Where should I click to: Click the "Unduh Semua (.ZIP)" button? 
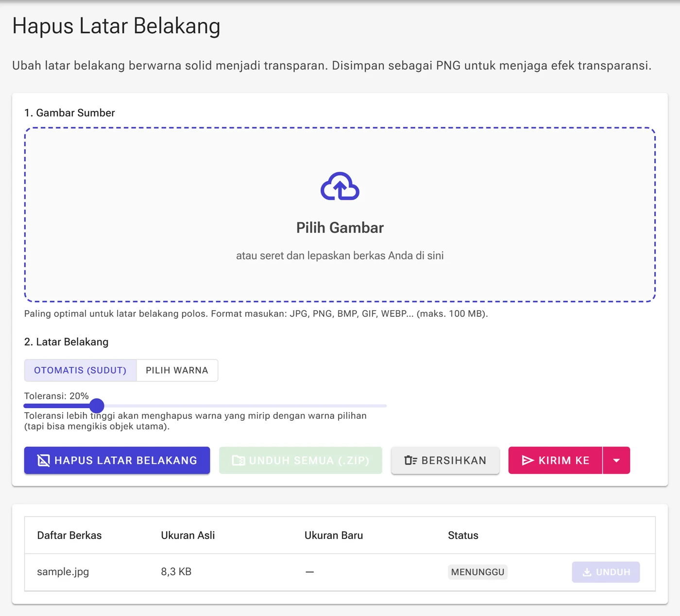click(301, 460)
